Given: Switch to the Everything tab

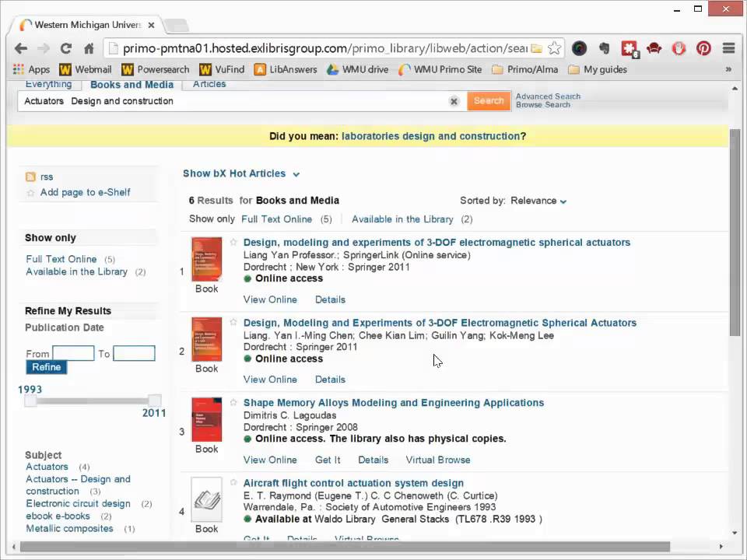Looking at the screenshot, I should point(48,84).
